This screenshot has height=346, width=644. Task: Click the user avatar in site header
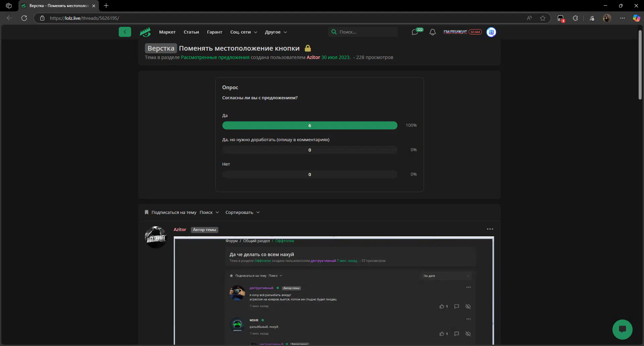[x=491, y=32]
